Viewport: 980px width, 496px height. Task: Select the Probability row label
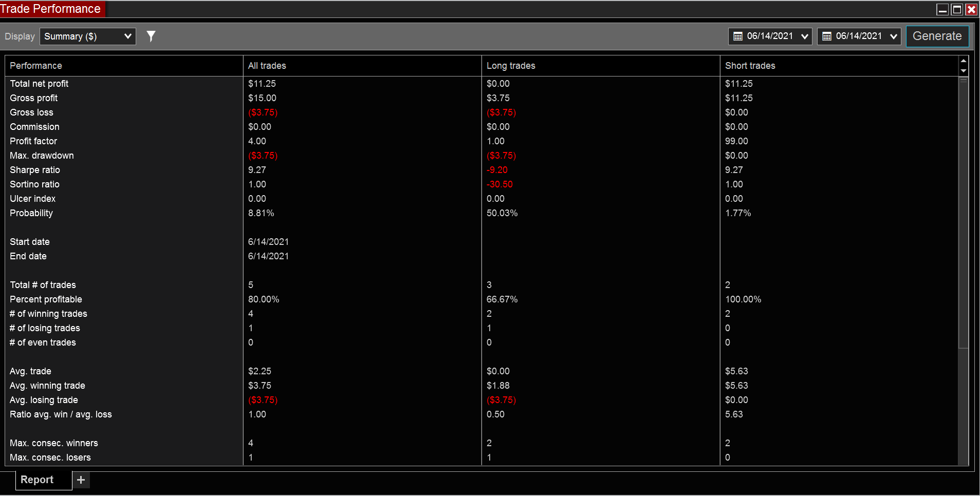[x=31, y=213]
